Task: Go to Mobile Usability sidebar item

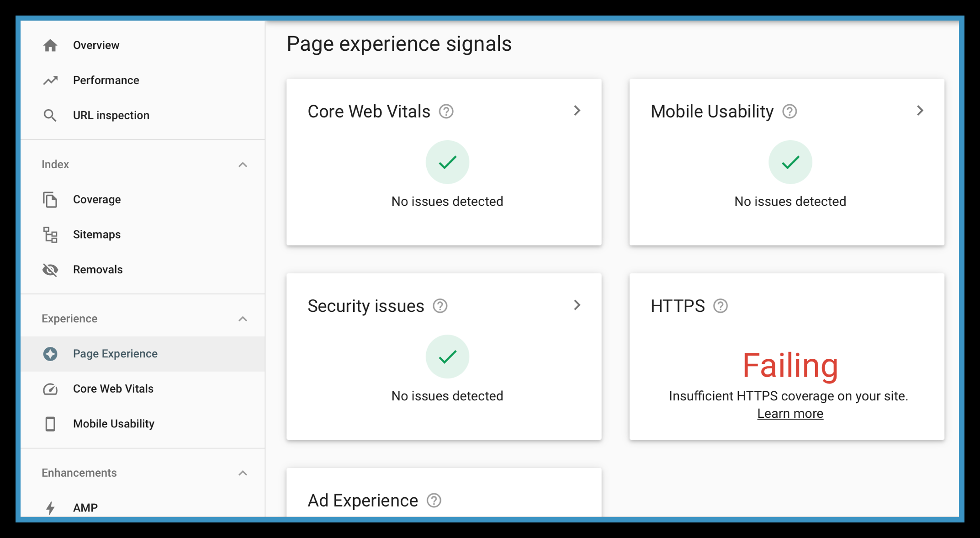Action: tap(114, 424)
